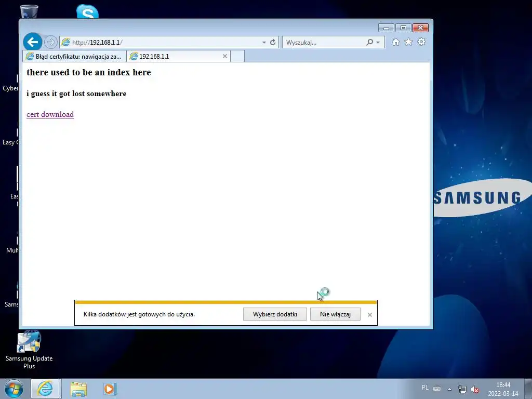Open the clock showing 18:44
Viewport: 532px width, 399px height.
coord(503,389)
